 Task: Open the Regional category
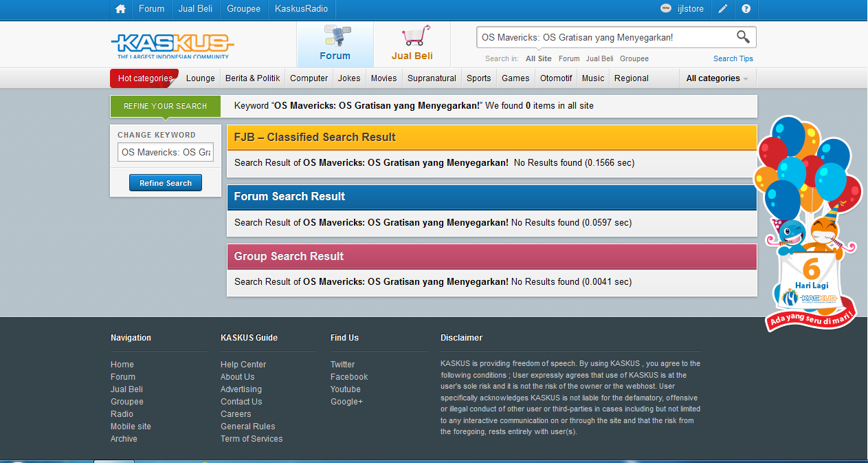point(632,78)
